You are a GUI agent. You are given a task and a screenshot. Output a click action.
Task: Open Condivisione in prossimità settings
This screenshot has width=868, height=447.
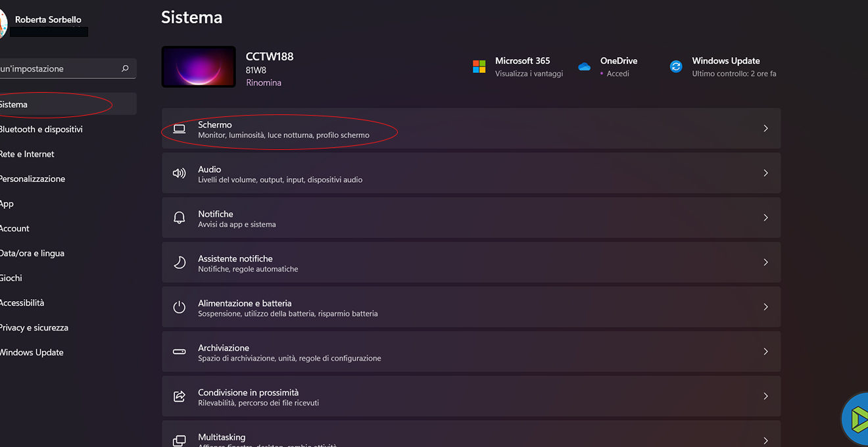[471, 396]
